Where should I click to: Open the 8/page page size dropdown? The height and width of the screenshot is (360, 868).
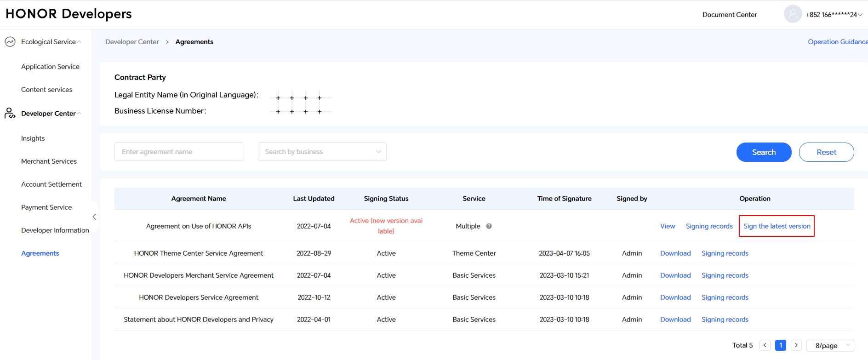(830, 346)
